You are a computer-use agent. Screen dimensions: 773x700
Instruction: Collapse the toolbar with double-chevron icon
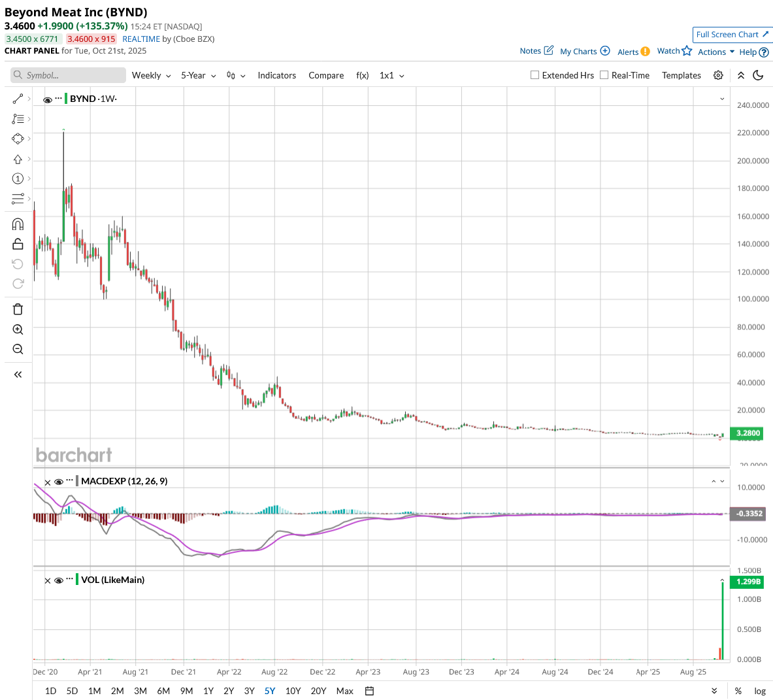(x=741, y=75)
